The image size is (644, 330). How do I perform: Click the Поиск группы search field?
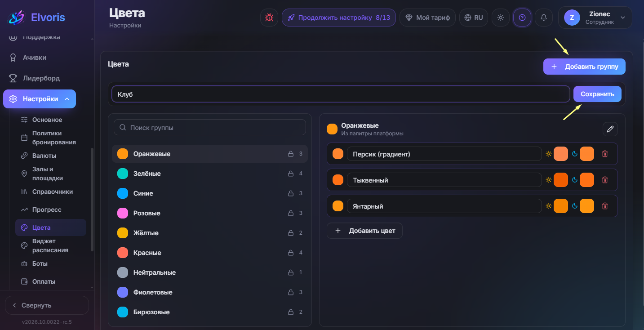(x=210, y=127)
